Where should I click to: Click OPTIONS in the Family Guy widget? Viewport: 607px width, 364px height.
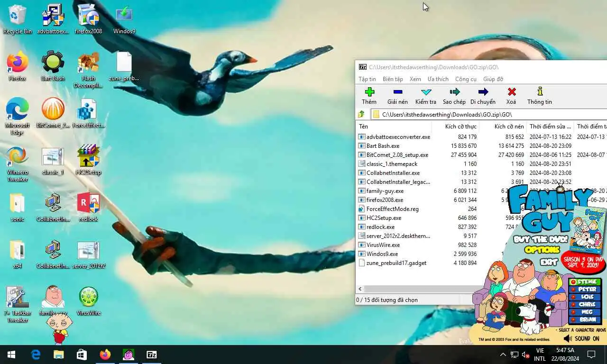(x=542, y=250)
